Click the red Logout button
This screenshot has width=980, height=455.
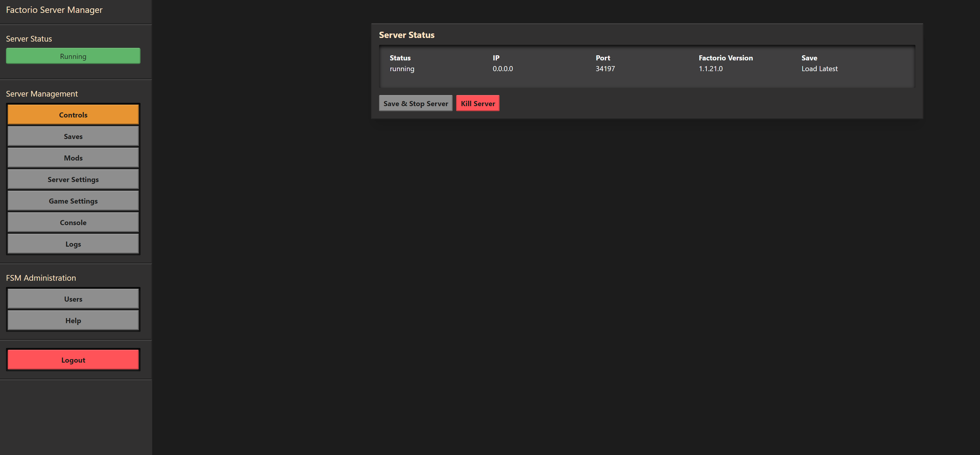(x=73, y=360)
